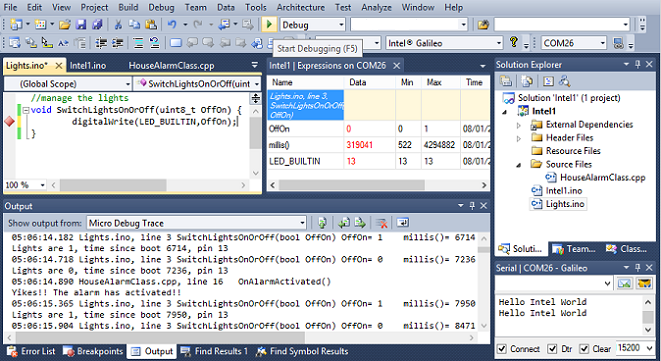Click the Save icon in the toolbar
The height and width of the screenshot is (361, 661).
pos(81,25)
